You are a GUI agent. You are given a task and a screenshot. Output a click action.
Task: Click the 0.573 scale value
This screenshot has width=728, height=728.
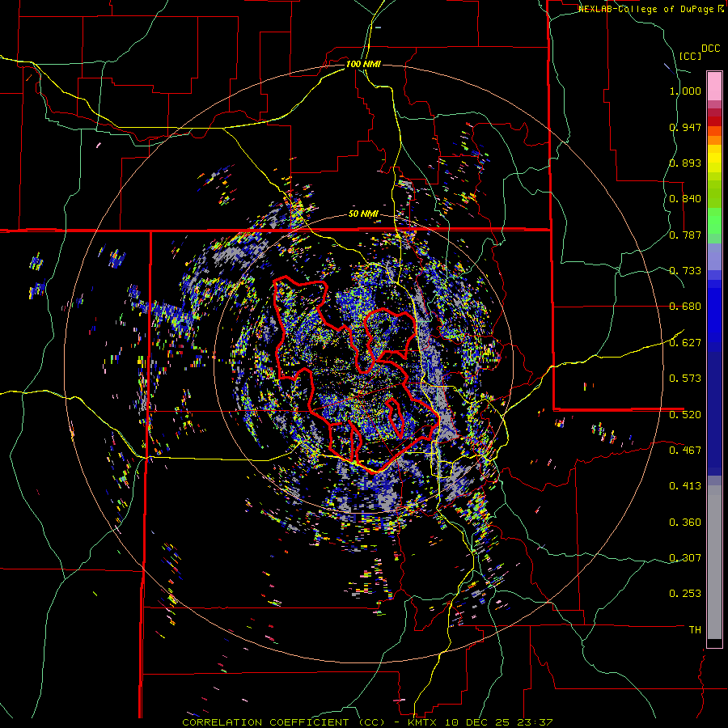coord(685,379)
